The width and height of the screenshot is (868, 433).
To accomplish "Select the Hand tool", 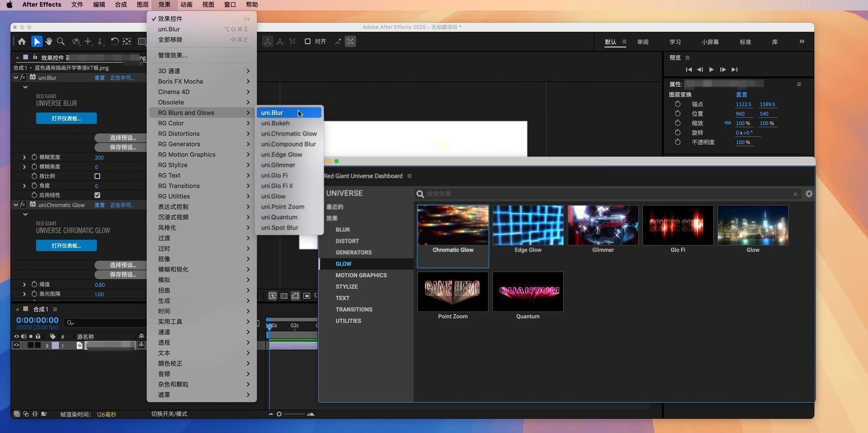I will tap(49, 42).
